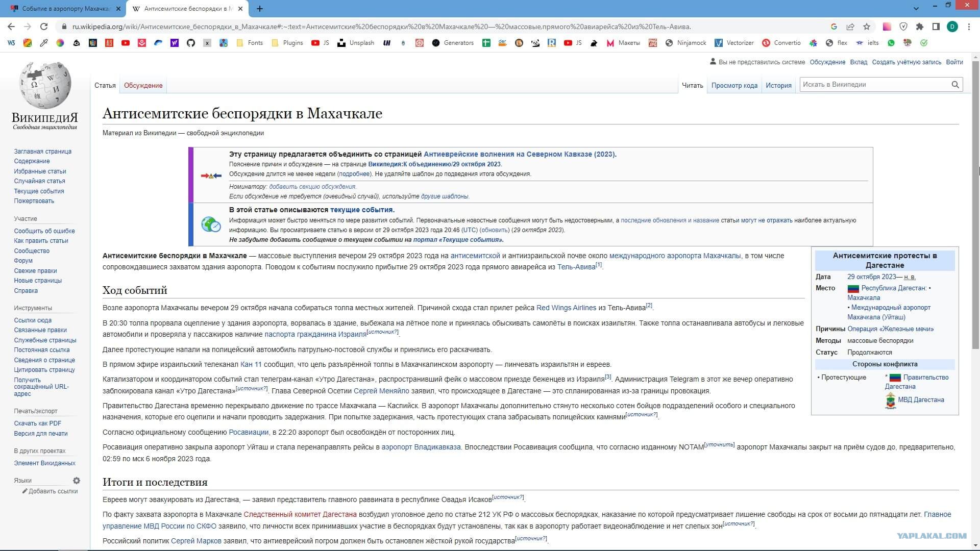Open the YouTube bookmark icon
980x551 pixels.
[x=126, y=43]
